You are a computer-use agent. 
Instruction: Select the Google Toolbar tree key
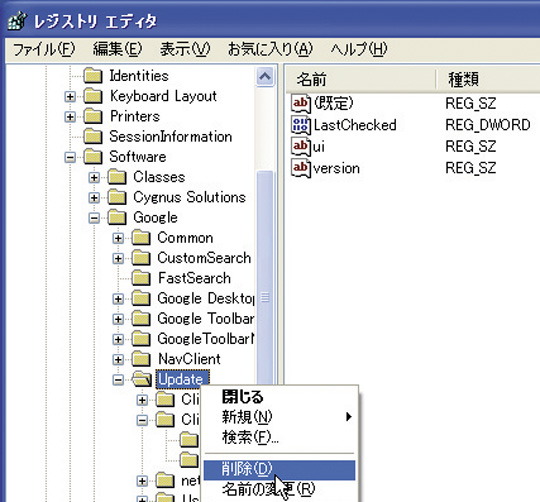(206, 319)
